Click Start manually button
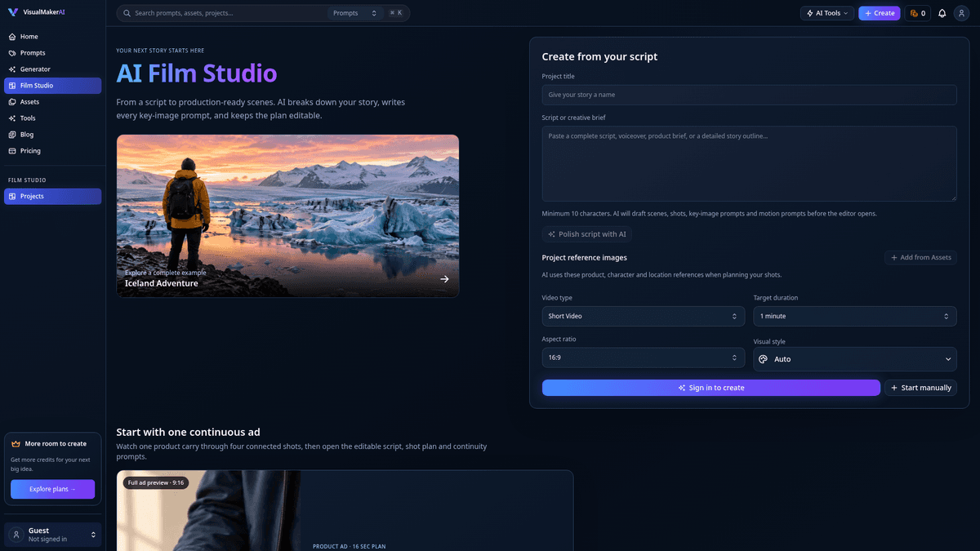The height and width of the screenshot is (551, 980). tap(920, 388)
